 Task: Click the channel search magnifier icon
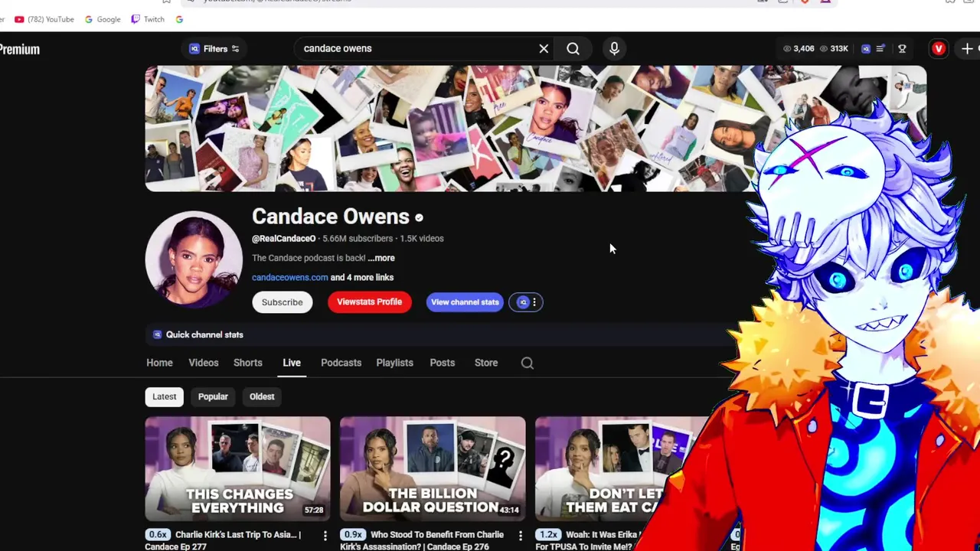[528, 363]
